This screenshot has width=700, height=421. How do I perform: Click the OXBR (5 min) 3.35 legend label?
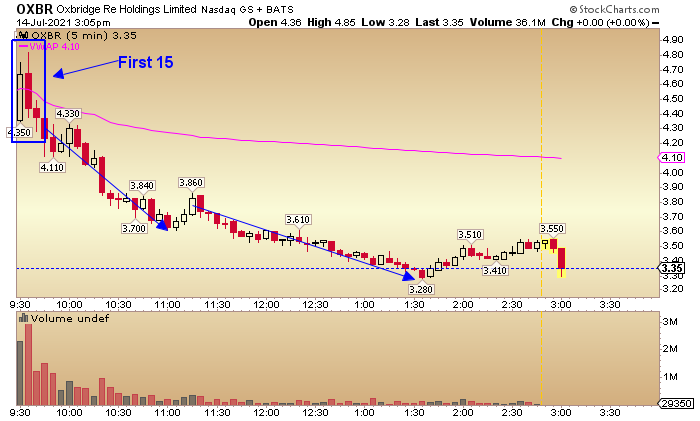tap(84, 35)
